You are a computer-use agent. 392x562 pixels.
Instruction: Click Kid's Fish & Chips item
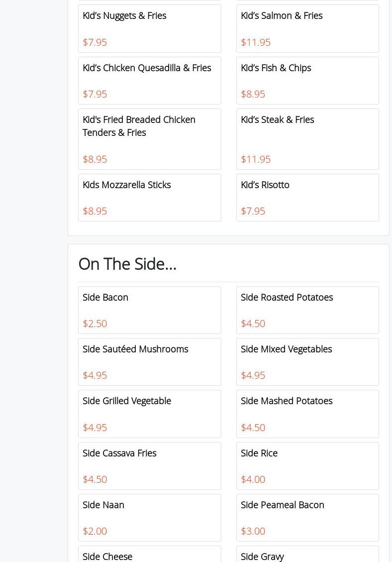(x=307, y=80)
